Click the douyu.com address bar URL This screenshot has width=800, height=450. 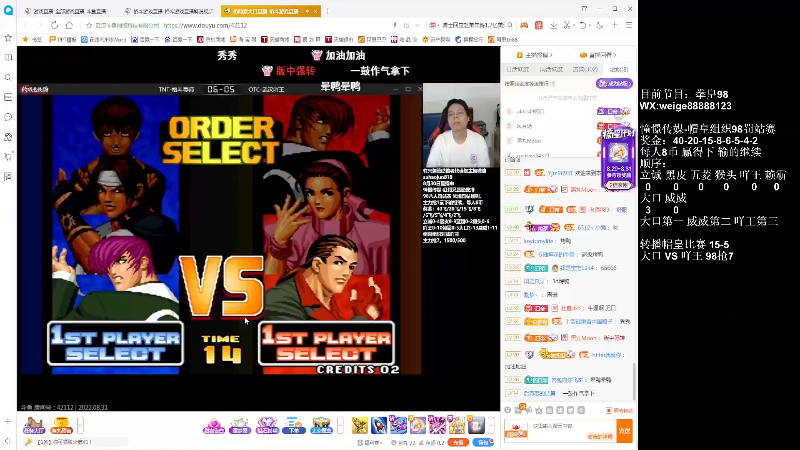pyautogui.click(x=206, y=25)
